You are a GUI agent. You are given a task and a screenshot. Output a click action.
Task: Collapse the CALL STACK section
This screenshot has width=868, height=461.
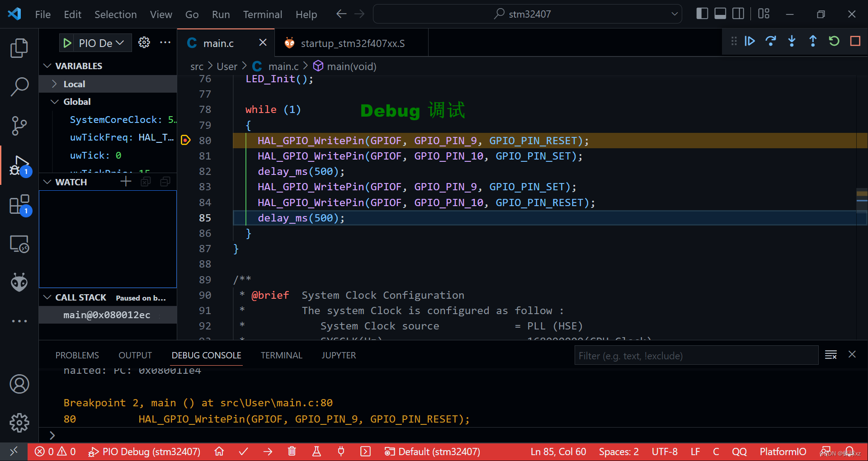pyautogui.click(x=47, y=297)
